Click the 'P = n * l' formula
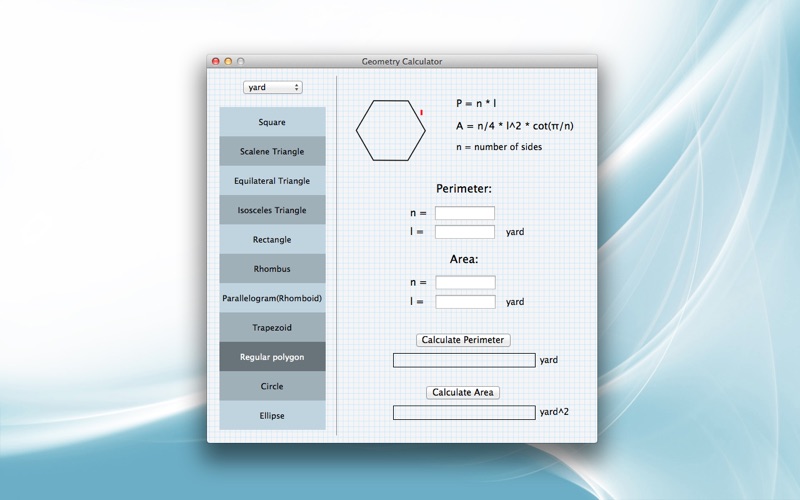This screenshot has height=500, width=800. coord(476,103)
